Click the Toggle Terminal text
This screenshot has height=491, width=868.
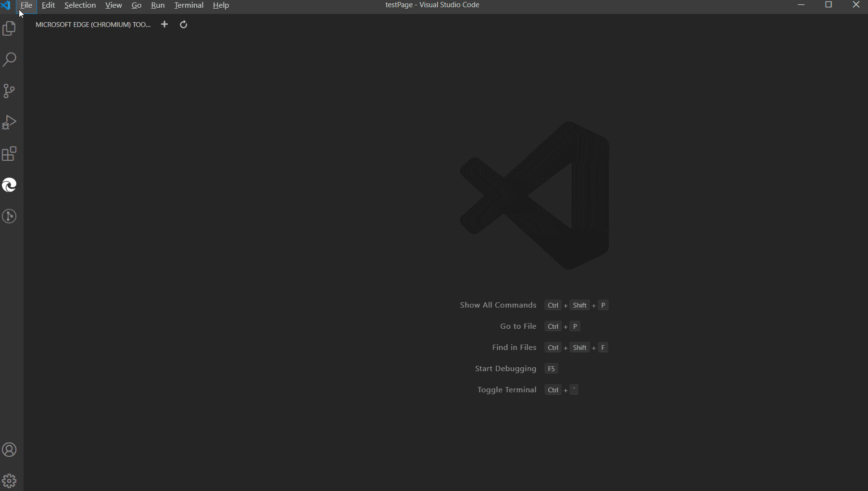(x=507, y=390)
